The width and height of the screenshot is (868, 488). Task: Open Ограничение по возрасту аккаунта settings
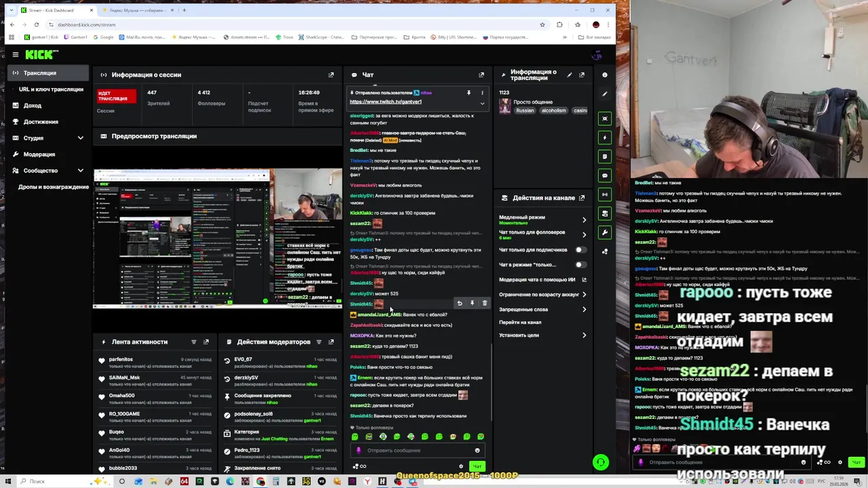pyautogui.click(x=542, y=294)
